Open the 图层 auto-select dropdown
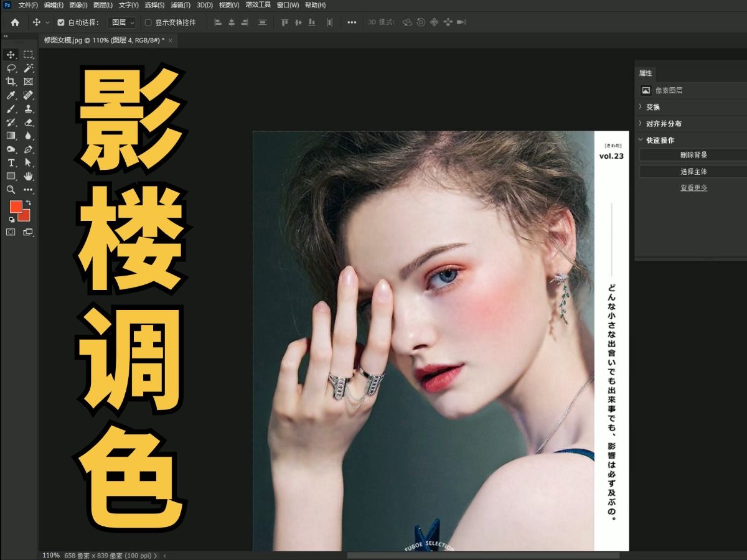 (x=122, y=22)
